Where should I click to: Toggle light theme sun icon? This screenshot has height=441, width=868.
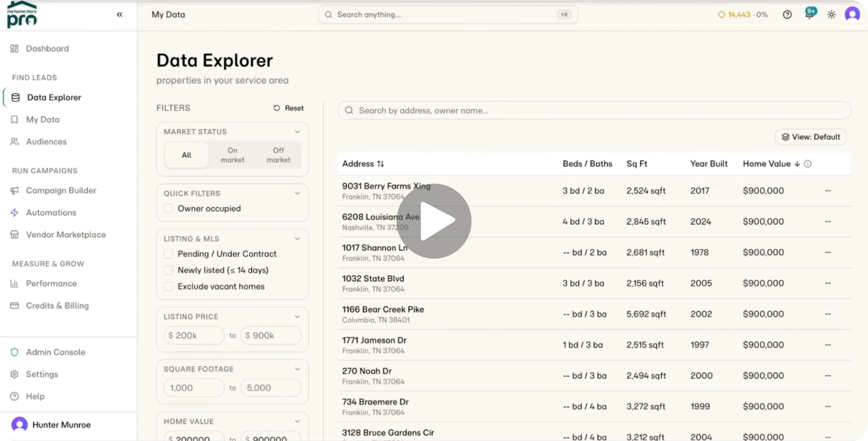tap(831, 14)
